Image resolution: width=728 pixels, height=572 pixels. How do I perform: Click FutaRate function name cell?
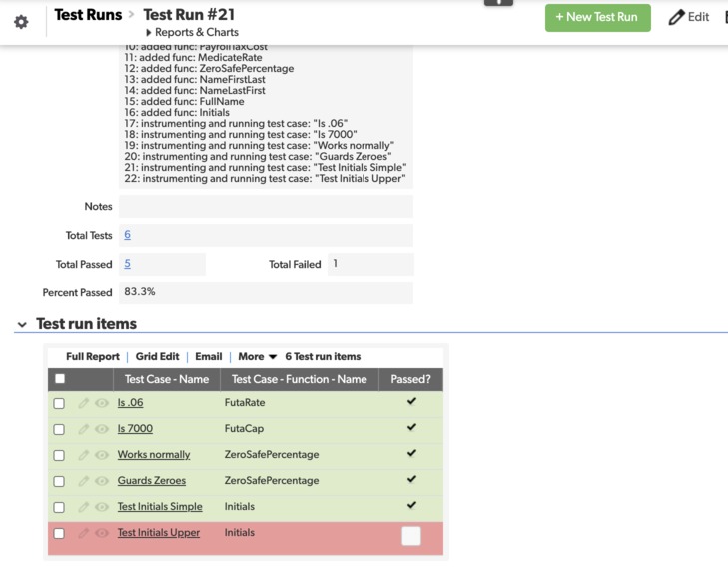coord(245,403)
